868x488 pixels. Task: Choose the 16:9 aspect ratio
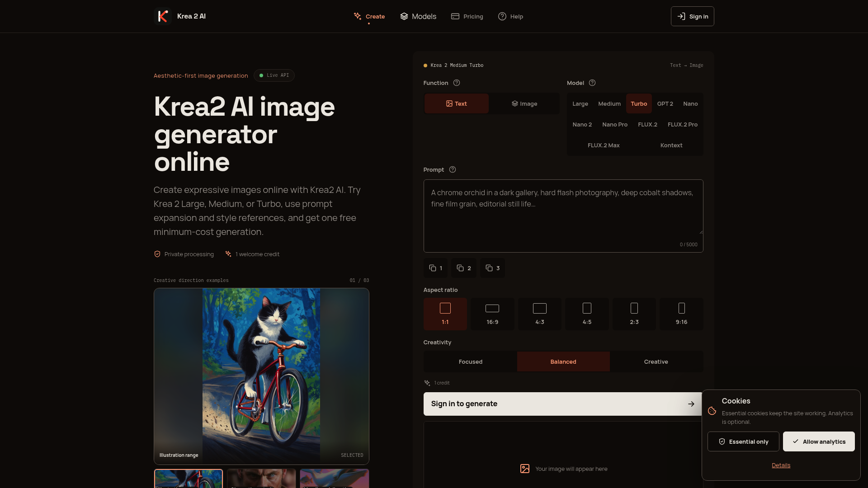[492, 314]
